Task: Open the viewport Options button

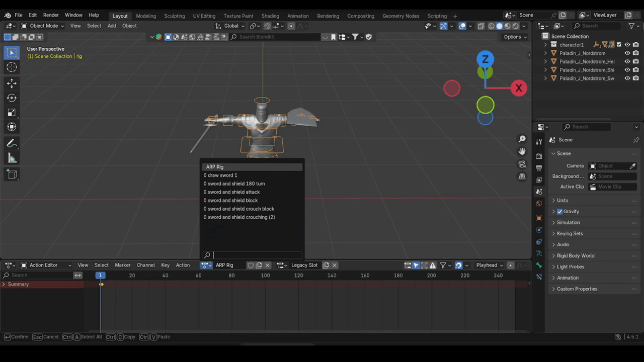Action: [x=515, y=37]
